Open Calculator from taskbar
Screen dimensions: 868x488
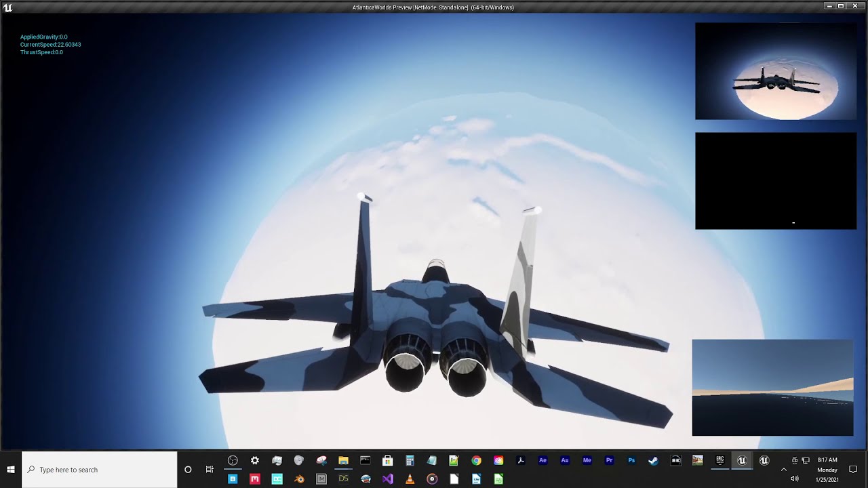[x=410, y=460]
